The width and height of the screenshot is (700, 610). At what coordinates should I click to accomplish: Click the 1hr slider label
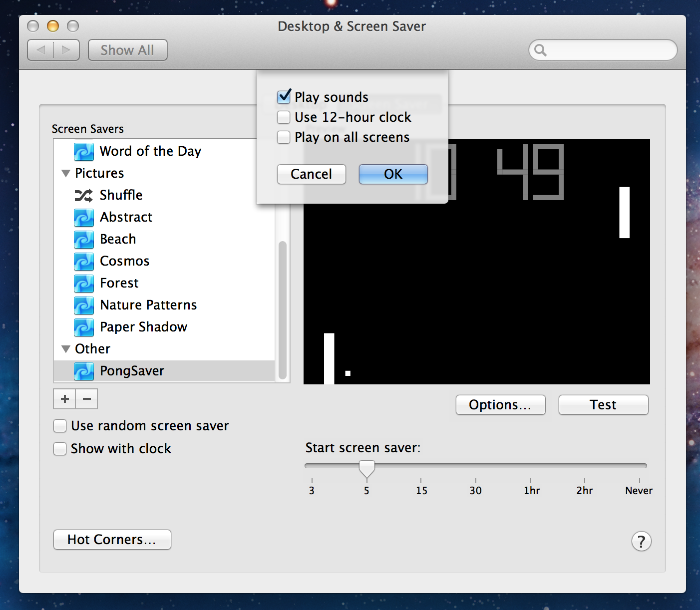531,491
